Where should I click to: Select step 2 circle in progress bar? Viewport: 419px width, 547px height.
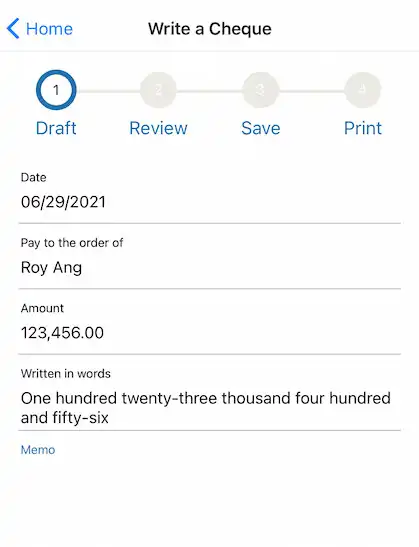click(158, 90)
